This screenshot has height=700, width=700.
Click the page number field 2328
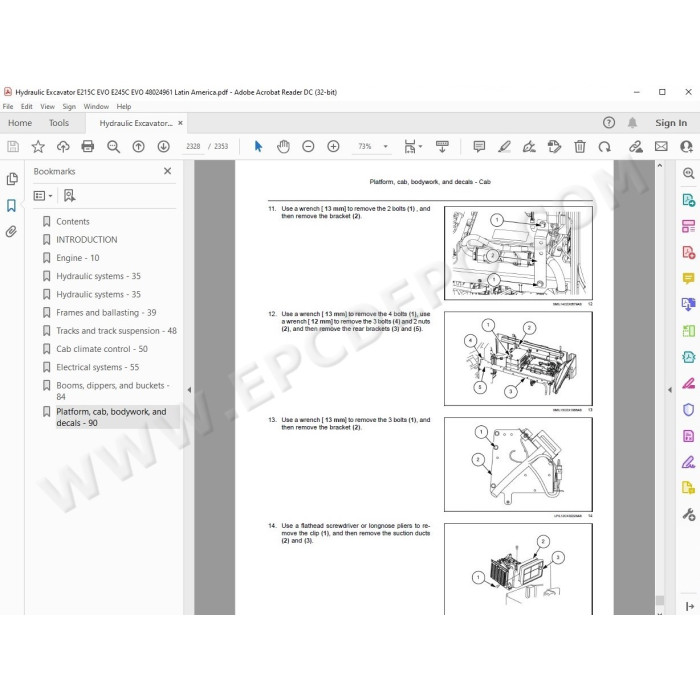tap(193, 146)
